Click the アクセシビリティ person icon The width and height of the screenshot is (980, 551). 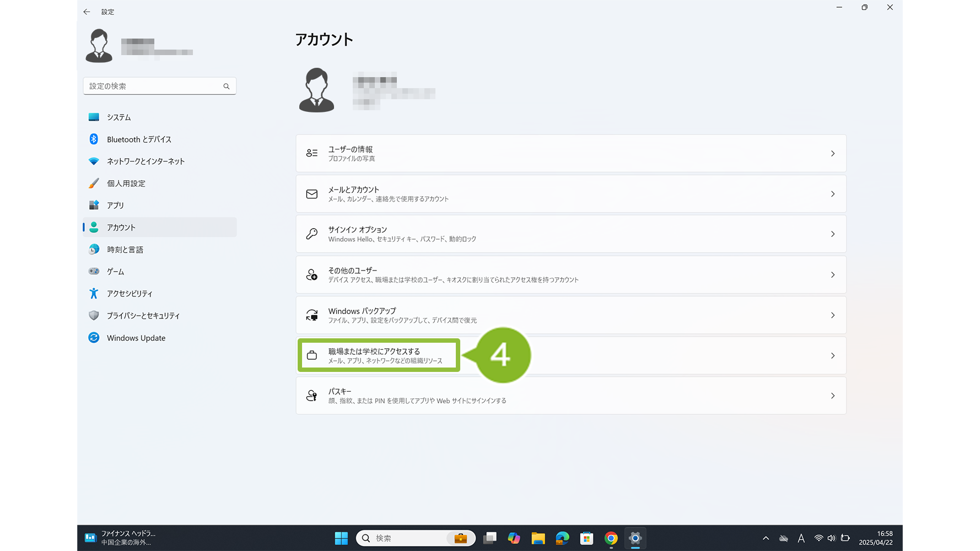click(x=94, y=294)
